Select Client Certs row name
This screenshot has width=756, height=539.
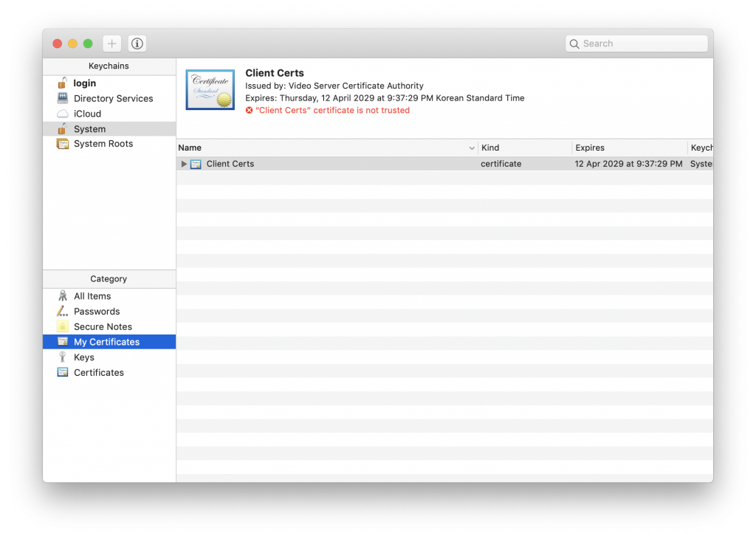click(x=230, y=164)
